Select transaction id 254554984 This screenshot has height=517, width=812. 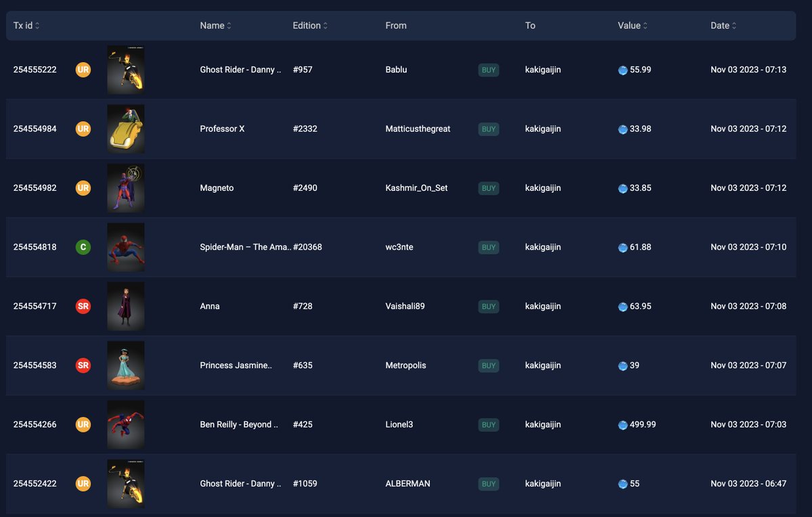click(35, 129)
